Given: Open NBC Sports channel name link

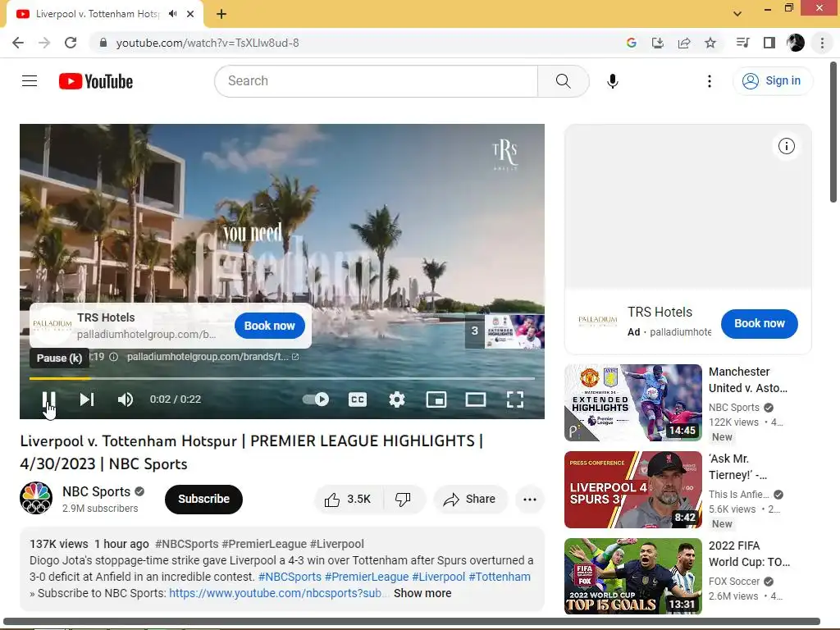Looking at the screenshot, I should coord(97,491).
